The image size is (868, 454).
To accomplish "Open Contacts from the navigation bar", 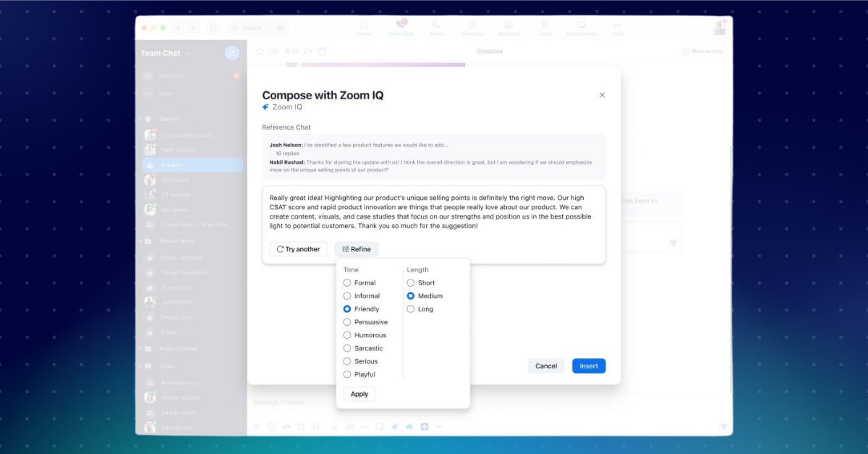I will tap(509, 28).
